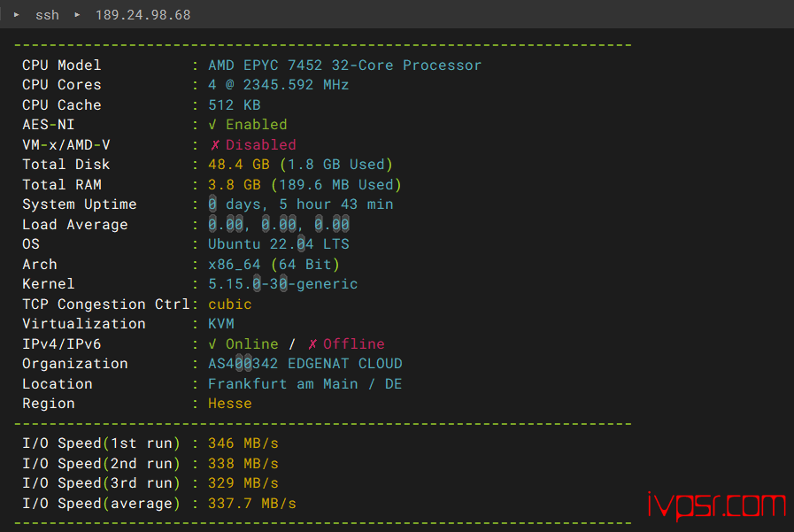This screenshot has height=532, width=794.
Task: Click the 'cubic' congestion control value
Action: tap(230, 305)
